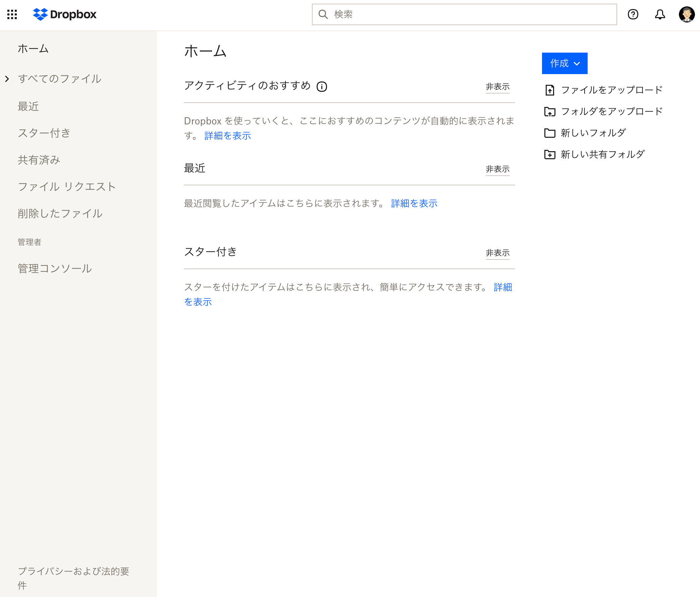Image resolution: width=700 pixels, height=597 pixels.
Task: Click info icon beside アクティビティのおすすめ
Action: pos(322,87)
